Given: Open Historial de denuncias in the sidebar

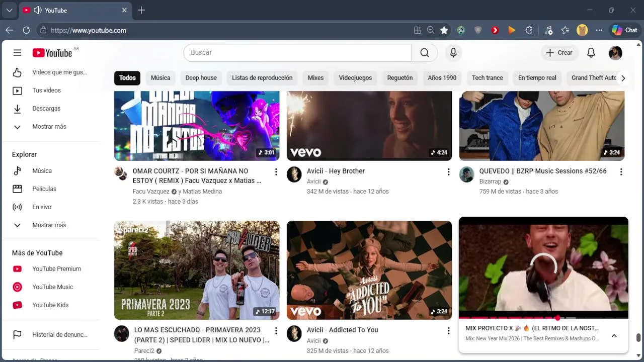Looking at the screenshot, I should [50, 335].
